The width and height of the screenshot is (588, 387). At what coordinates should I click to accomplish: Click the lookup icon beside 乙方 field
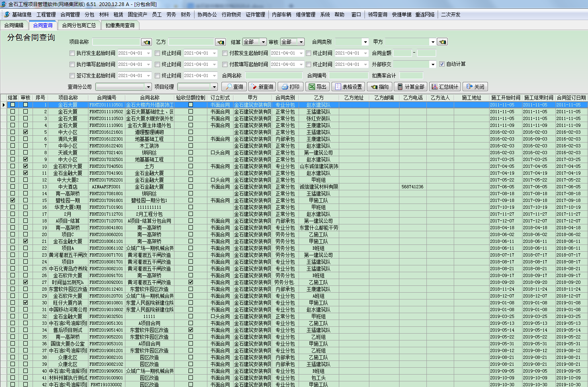point(220,42)
